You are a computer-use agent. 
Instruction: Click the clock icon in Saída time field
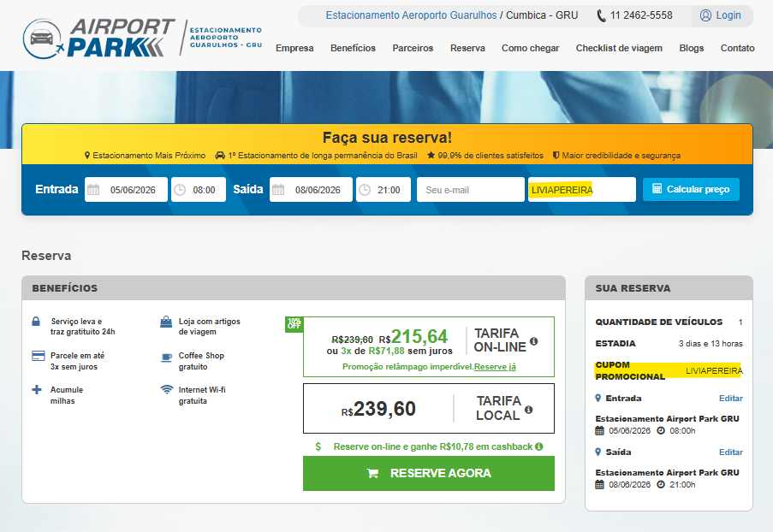(x=365, y=190)
